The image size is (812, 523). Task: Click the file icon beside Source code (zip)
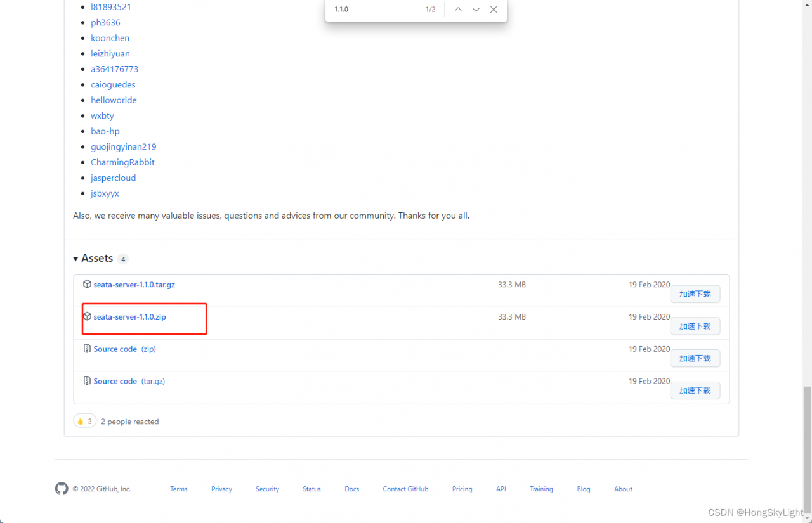(x=87, y=348)
